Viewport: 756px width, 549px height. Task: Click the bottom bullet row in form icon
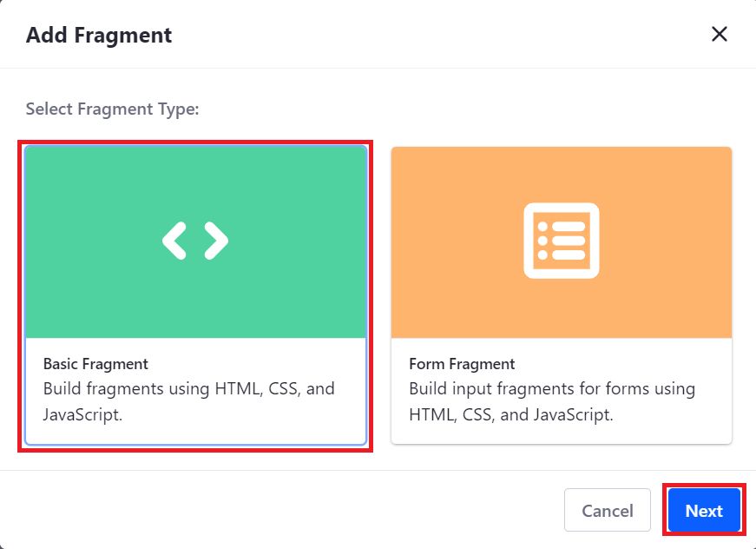(562, 255)
